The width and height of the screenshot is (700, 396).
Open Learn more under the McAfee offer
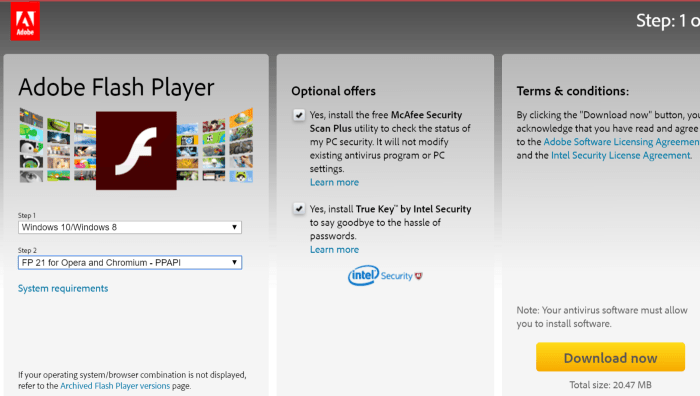tap(334, 182)
